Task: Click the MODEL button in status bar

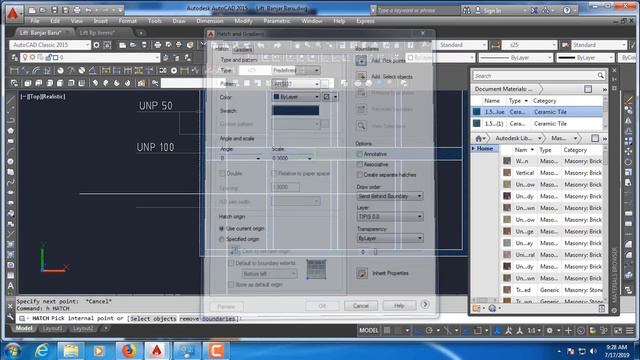Action: point(369,330)
